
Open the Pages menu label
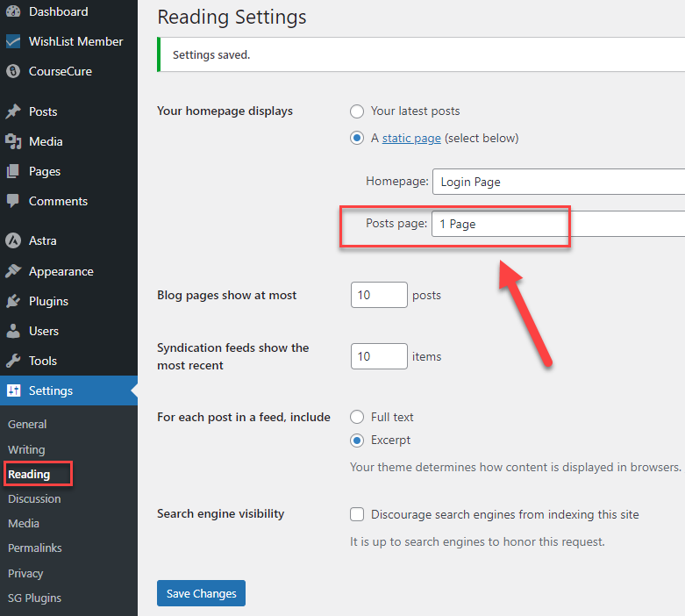pyautogui.click(x=45, y=171)
